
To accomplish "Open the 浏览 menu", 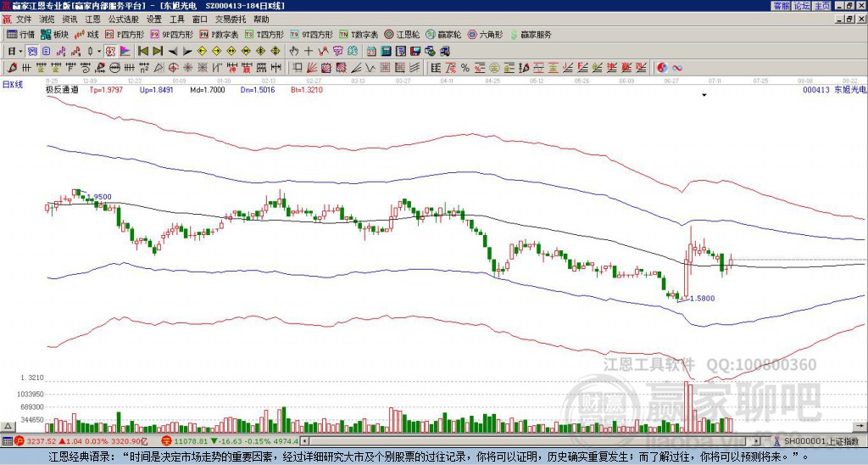I will pos(47,20).
